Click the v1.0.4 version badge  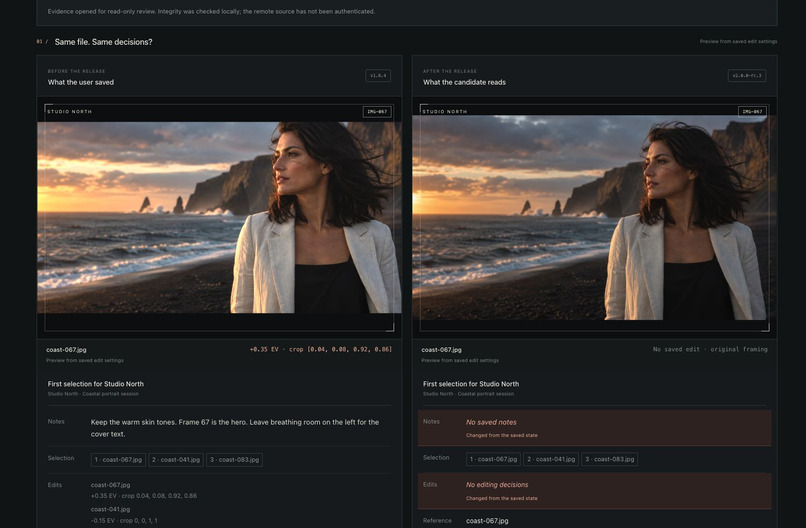pyautogui.click(x=378, y=76)
